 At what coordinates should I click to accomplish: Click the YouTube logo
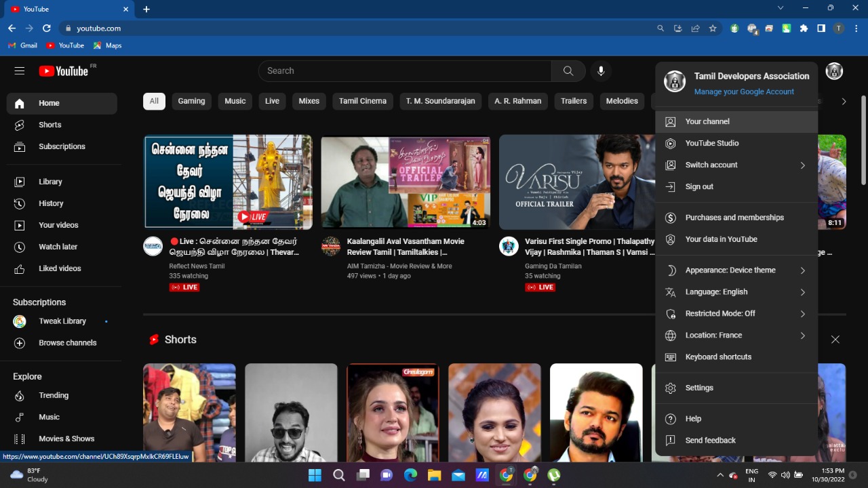64,70
